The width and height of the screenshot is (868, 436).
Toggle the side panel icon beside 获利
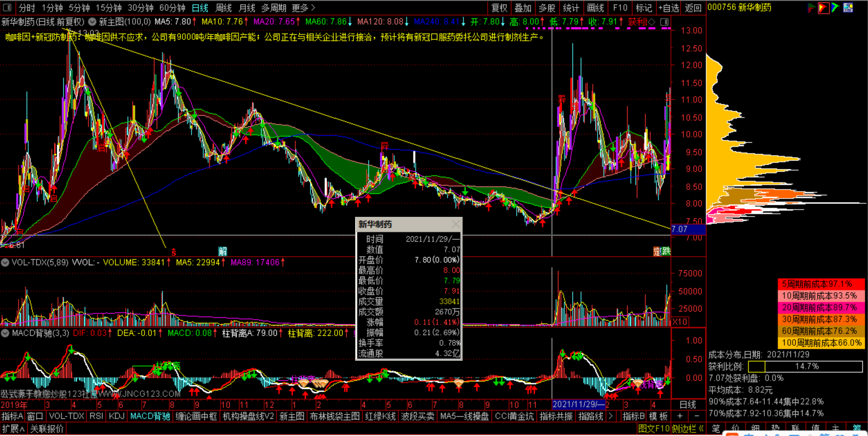pyautogui.click(x=665, y=22)
